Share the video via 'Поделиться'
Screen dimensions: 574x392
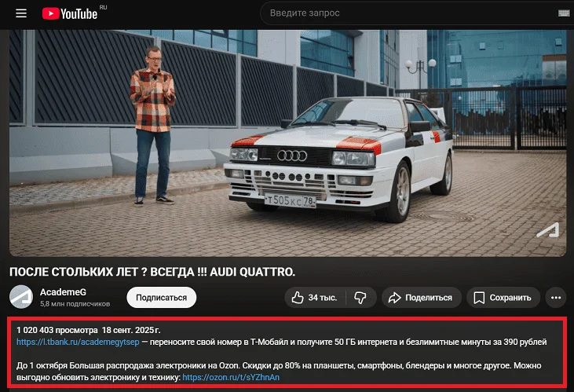421,298
